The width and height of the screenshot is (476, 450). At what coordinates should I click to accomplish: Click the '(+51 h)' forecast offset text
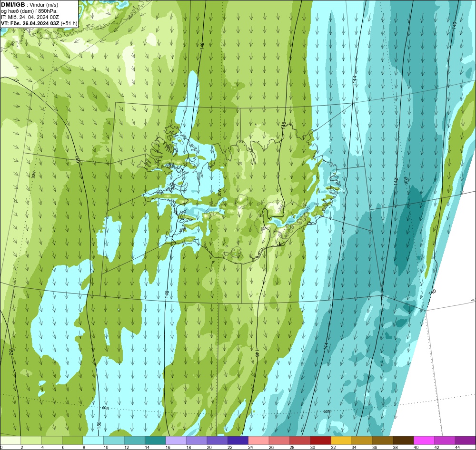click(69, 23)
